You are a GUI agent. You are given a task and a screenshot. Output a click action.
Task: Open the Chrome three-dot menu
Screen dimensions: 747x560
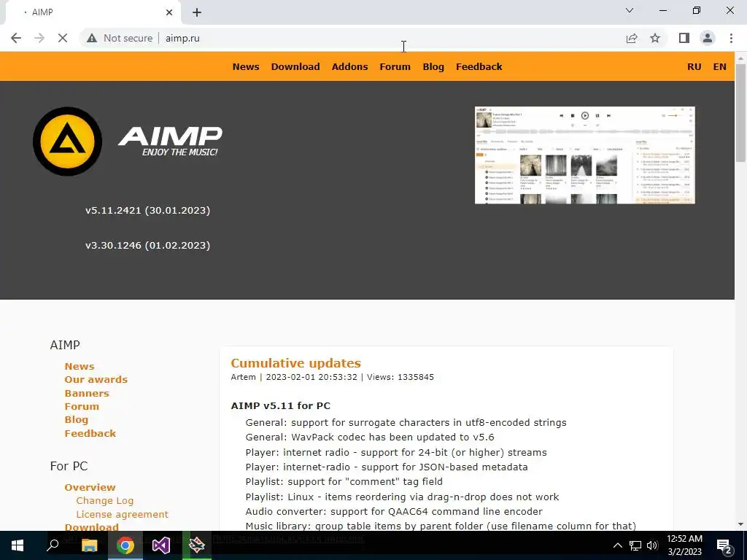click(x=731, y=38)
